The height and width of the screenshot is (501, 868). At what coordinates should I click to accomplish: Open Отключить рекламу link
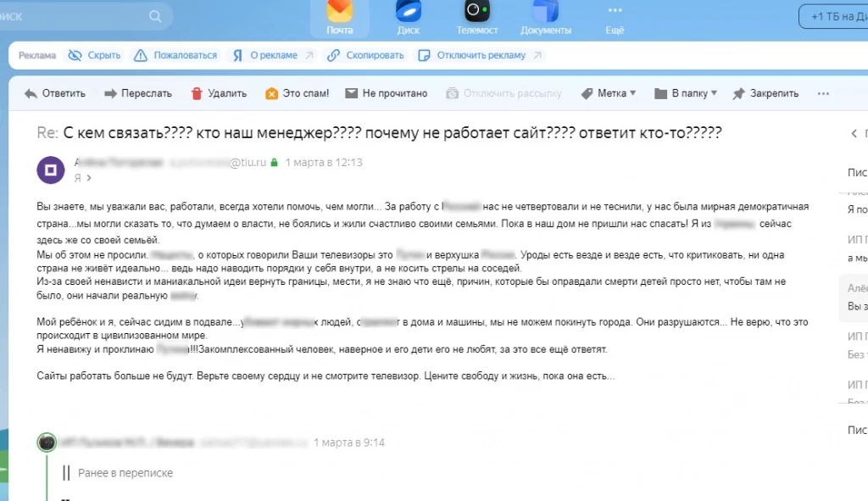[480, 55]
